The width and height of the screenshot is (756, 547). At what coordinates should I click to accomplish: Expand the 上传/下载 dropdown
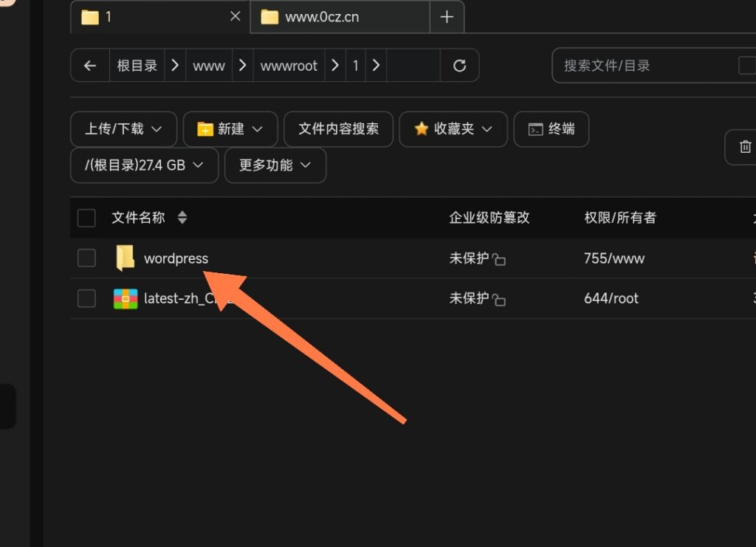tap(123, 129)
